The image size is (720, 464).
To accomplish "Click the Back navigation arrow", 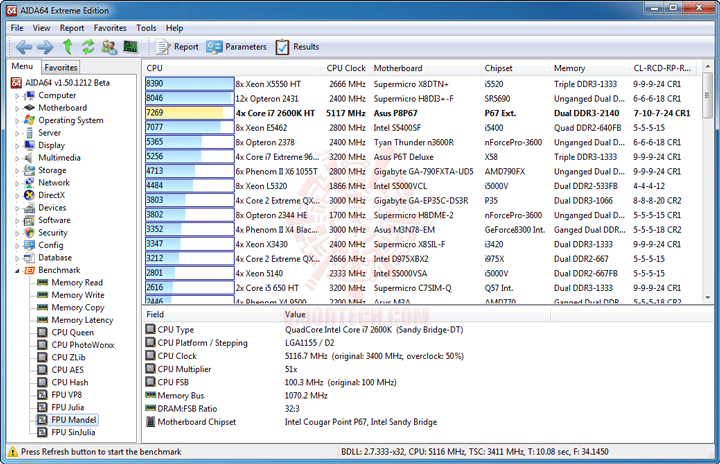I will tap(24, 47).
